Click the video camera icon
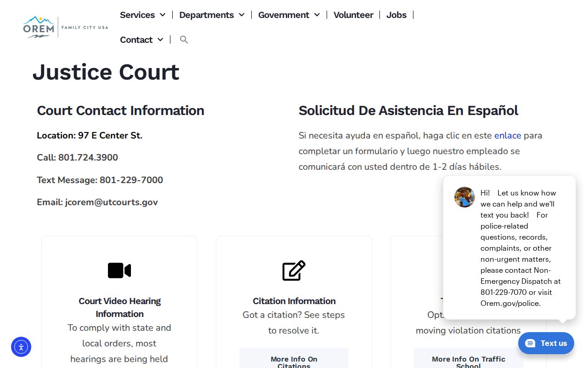 [x=119, y=270]
